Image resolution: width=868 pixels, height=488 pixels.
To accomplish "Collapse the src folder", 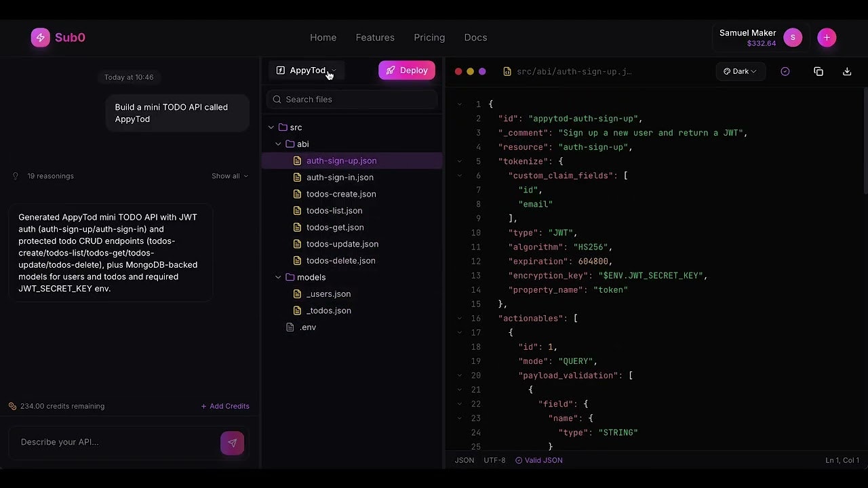I will click(x=271, y=127).
